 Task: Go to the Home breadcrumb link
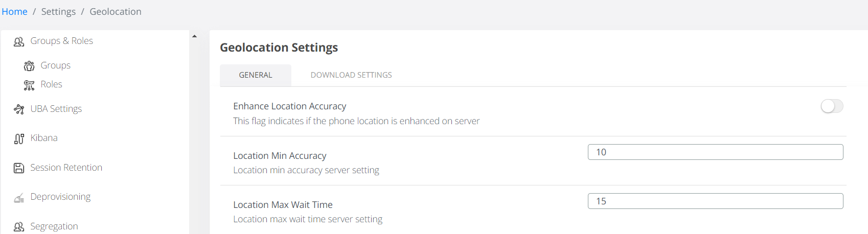click(x=14, y=12)
